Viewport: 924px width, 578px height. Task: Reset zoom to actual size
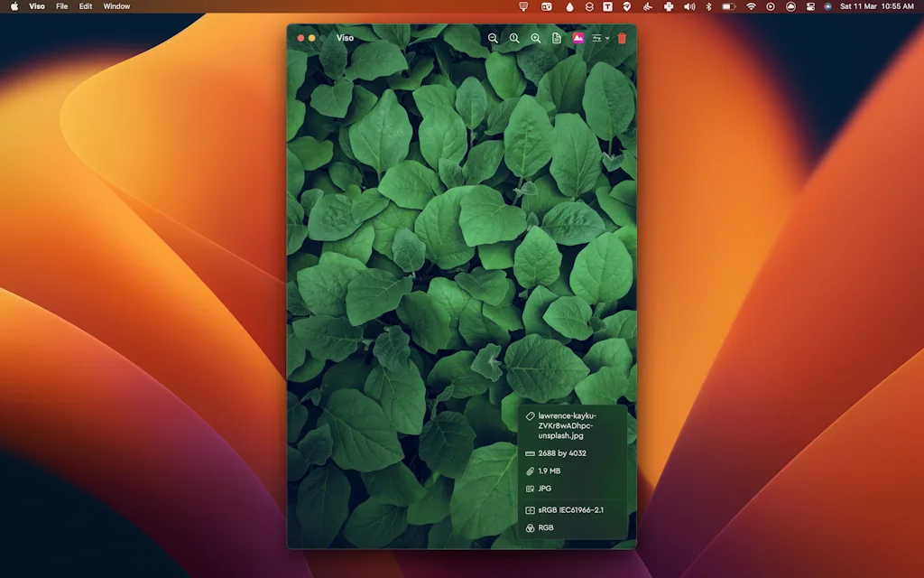514,38
